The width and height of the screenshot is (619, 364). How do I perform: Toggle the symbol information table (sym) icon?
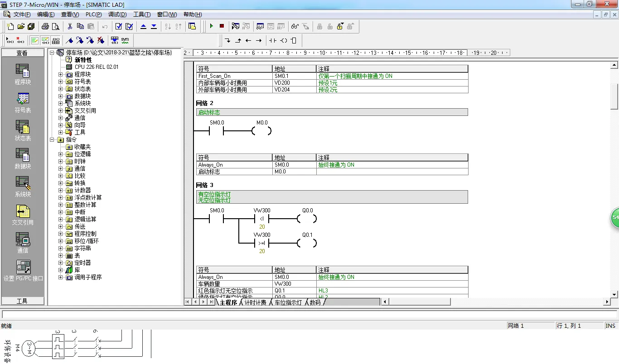[125, 40]
